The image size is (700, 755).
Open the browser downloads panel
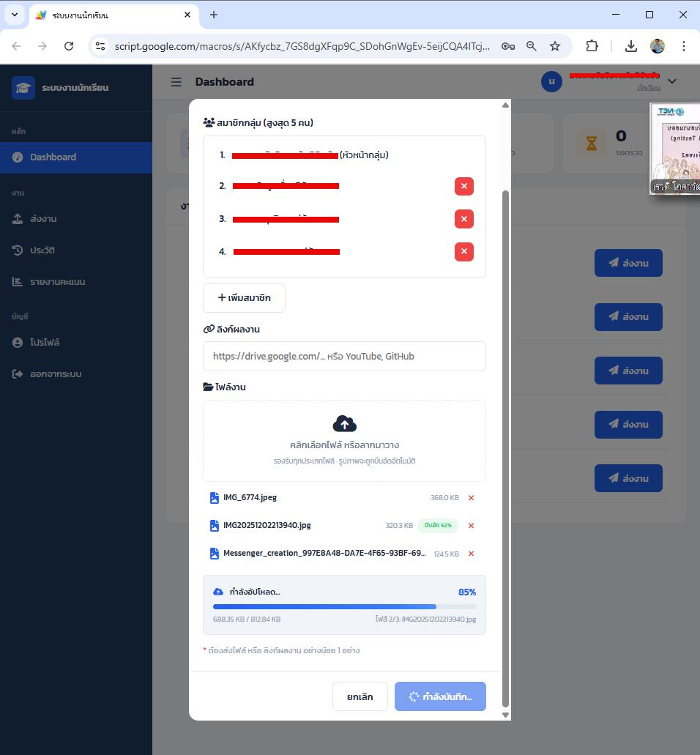tap(630, 46)
